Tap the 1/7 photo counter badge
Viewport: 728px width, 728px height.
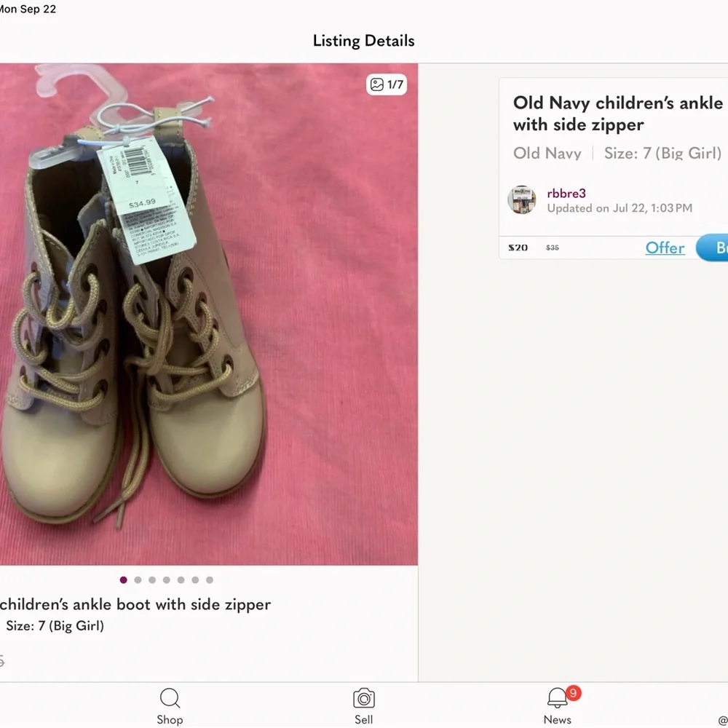(x=387, y=84)
